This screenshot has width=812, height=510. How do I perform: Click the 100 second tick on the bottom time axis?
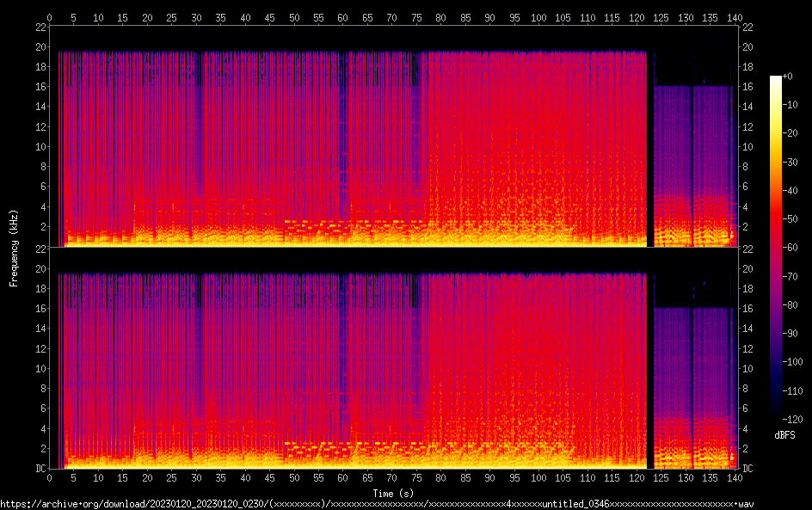(539, 478)
